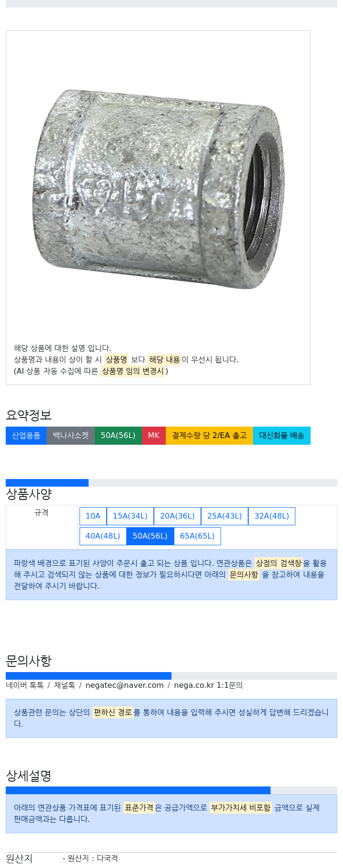Viewport: 343px width, 868px height.
Task: Open the 네이버 톡톡 inquiry channel
Action: click(x=25, y=685)
